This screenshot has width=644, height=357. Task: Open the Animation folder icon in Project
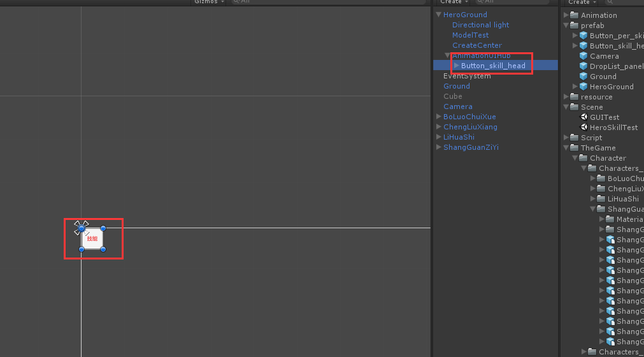[x=574, y=15]
